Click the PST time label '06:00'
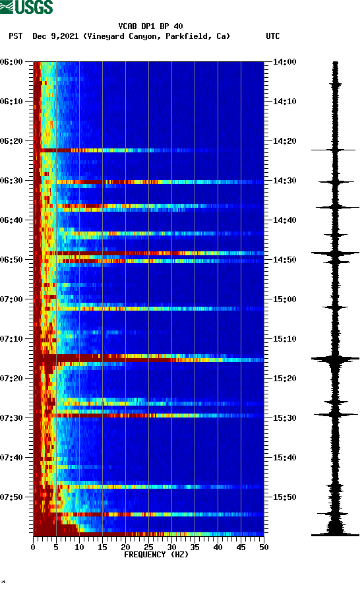The width and height of the screenshot is (364, 589). [11, 62]
